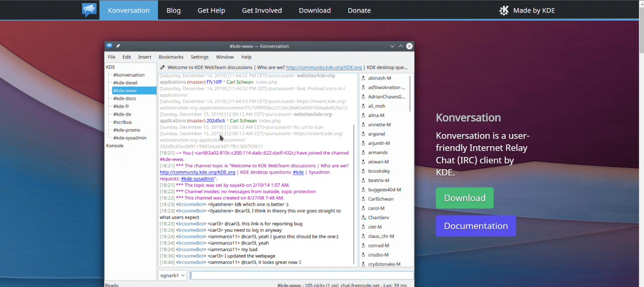The height and width of the screenshot is (287, 644).
Task: Select #kde-docs channel in tree
Action: click(x=124, y=99)
